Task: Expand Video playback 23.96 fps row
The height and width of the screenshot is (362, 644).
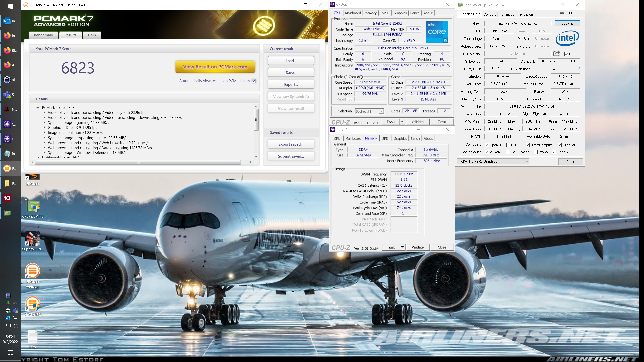Action: (x=45, y=112)
